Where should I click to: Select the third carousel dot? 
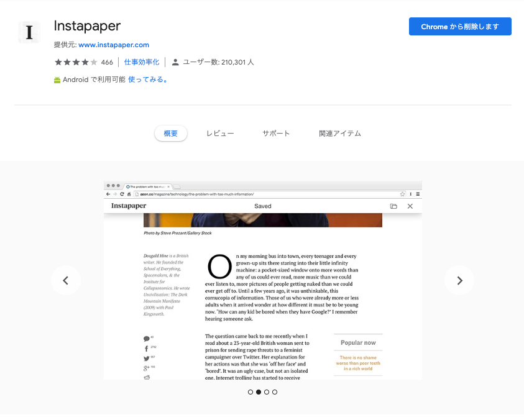click(266, 392)
